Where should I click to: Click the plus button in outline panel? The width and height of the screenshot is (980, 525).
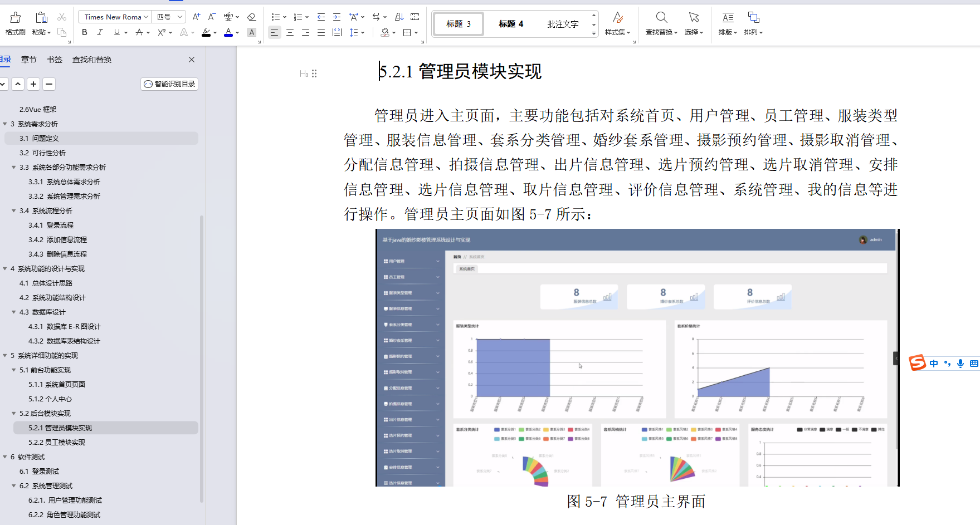[x=33, y=84]
